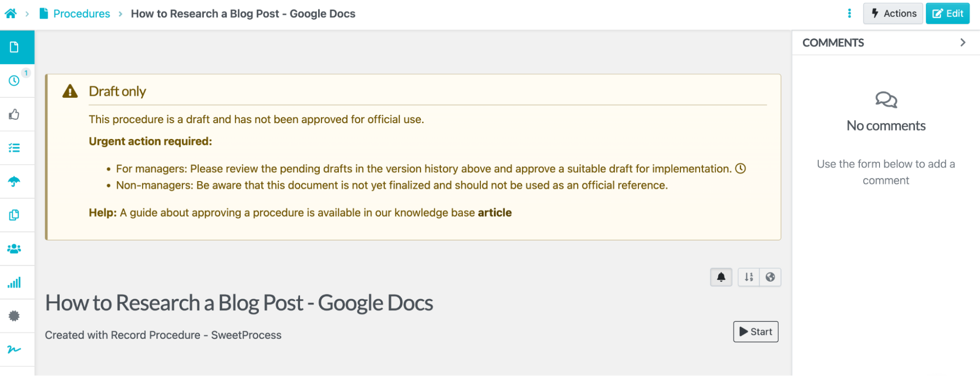Open approvals thumbs-up sidebar icon

coord(14,114)
